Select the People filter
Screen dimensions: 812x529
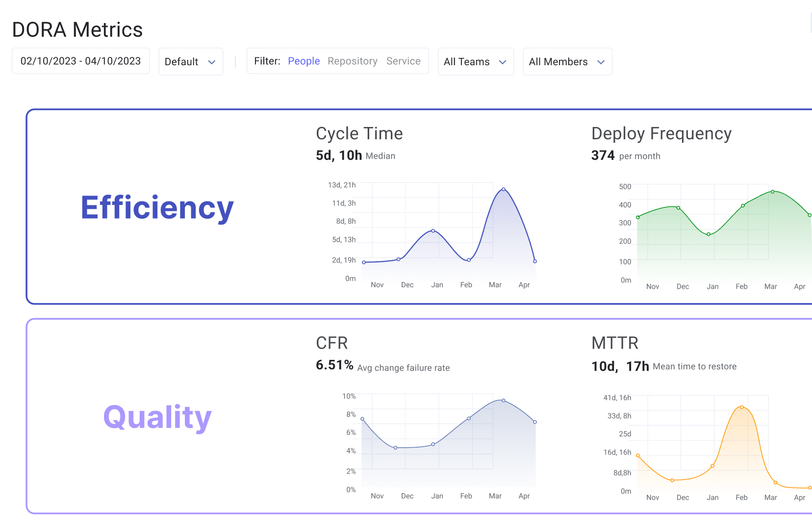[304, 61]
